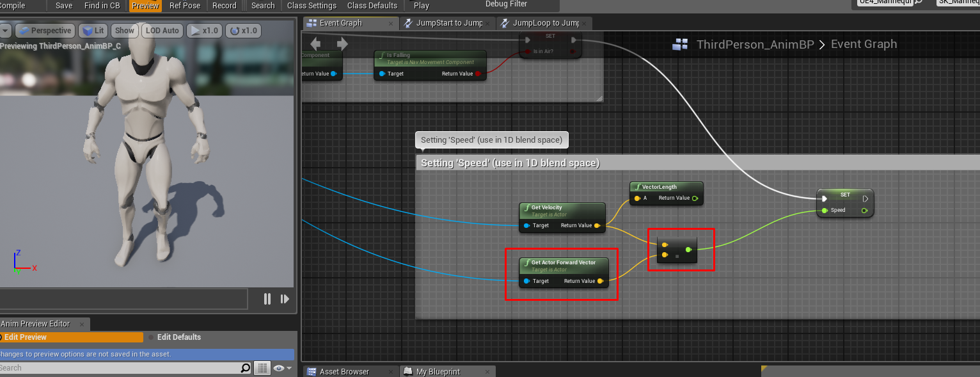Click the Speed input pin on SET node
Image resolution: width=980 pixels, height=377 pixels.
click(825, 210)
